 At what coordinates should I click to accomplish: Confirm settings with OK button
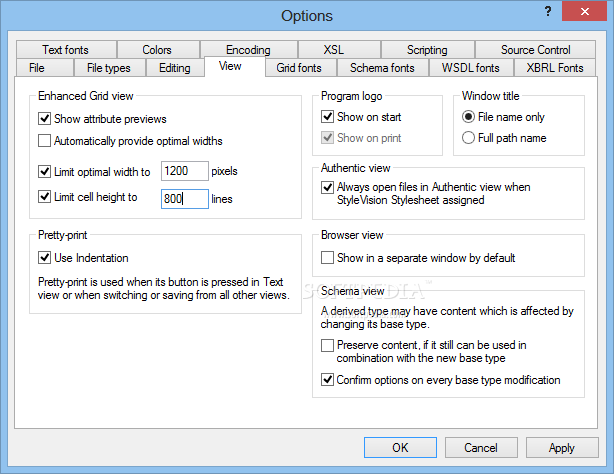400,447
